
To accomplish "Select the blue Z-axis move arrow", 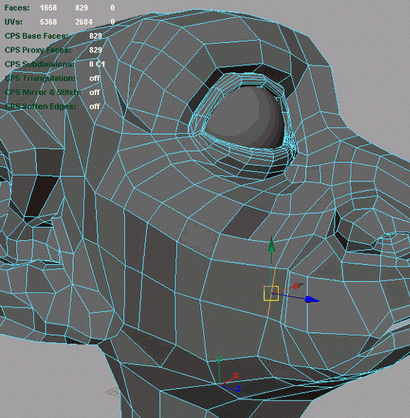I will (312, 300).
